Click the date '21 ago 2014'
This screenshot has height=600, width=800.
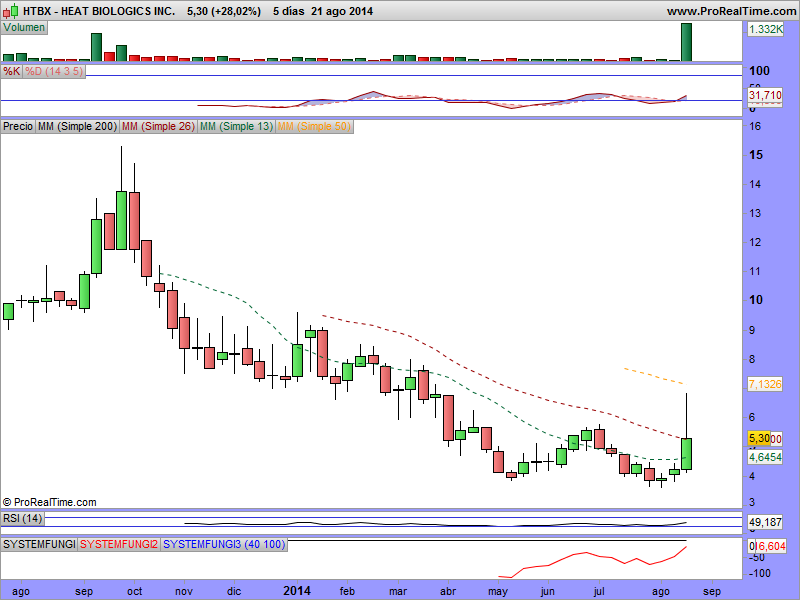(342, 11)
